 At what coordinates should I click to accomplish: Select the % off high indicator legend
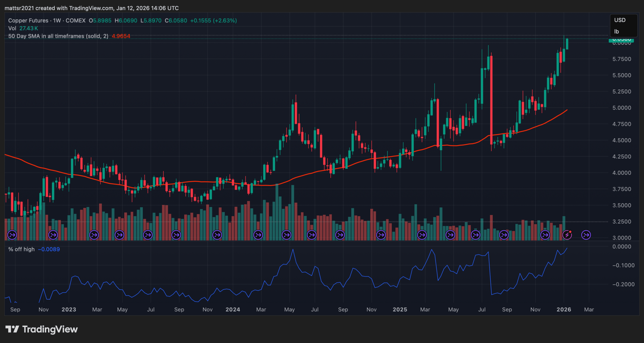(x=21, y=249)
